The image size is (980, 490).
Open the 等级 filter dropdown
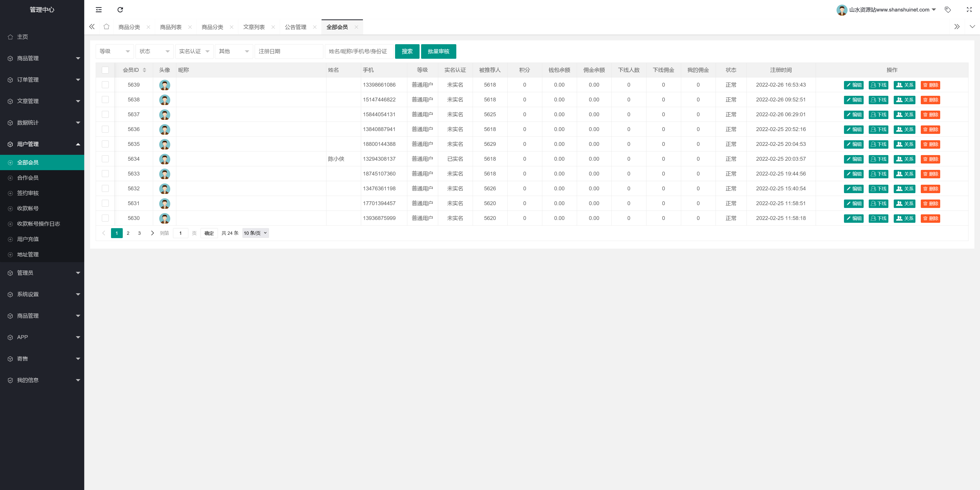(115, 51)
